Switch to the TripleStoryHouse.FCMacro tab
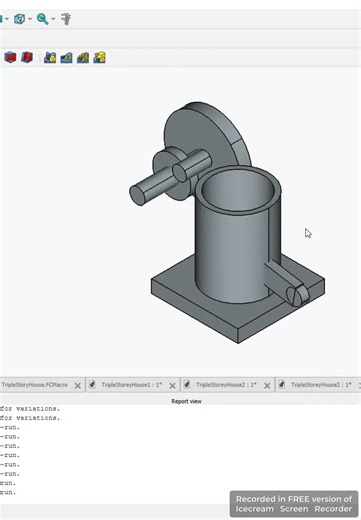Viewport: 361px width, 520px height. tap(34, 385)
